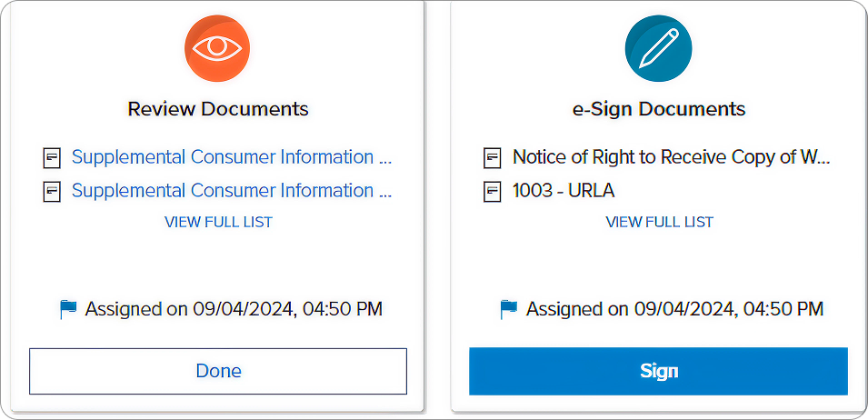Click the teal pencil e-Sign icon
Image resolution: width=868 pixels, height=420 pixels.
tap(658, 48)
